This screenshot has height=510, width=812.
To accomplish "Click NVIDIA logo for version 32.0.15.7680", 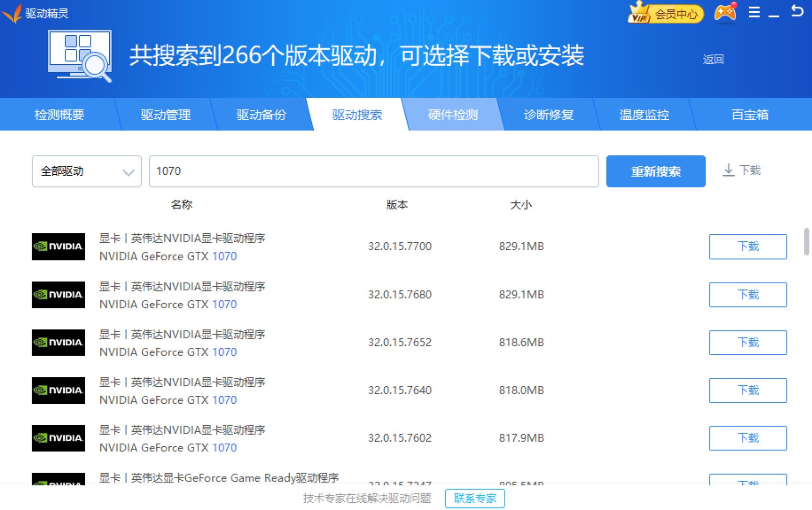I will pyautogui.click(x=59, y=295).
